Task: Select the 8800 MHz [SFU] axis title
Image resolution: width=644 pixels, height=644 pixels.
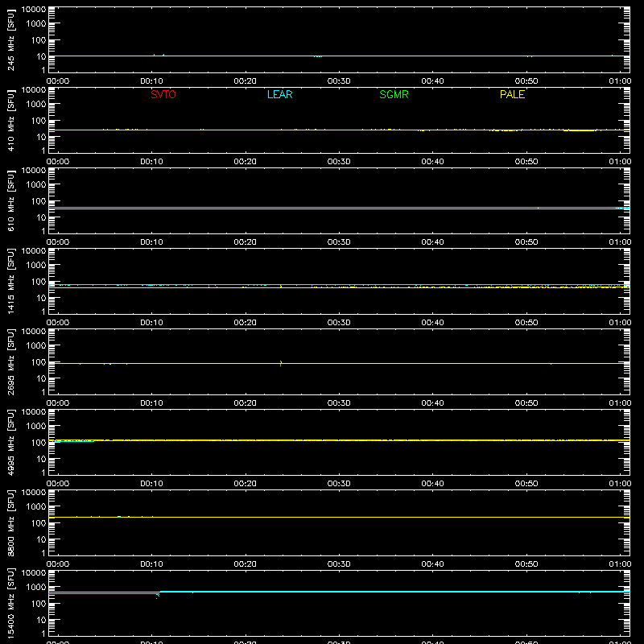Action: 10,522
